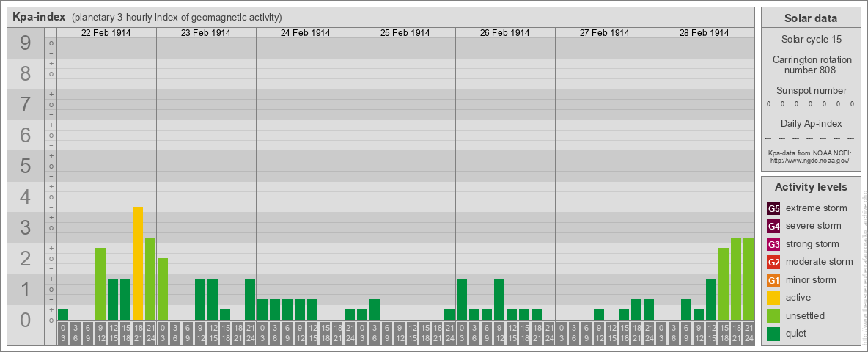Click the 26 Feb 9-12 quiet bar
Image resolution: width=868 pixels, height=352 pixels.
[499, 299]
